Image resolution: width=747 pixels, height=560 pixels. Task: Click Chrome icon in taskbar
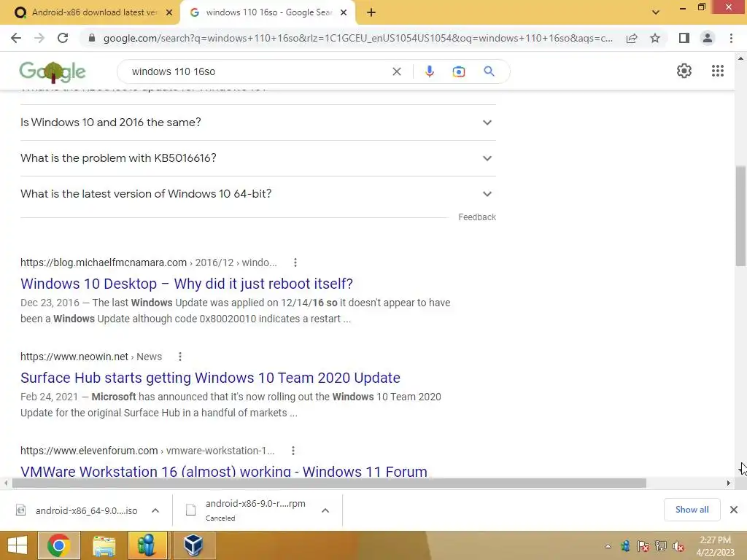[58, 545]
